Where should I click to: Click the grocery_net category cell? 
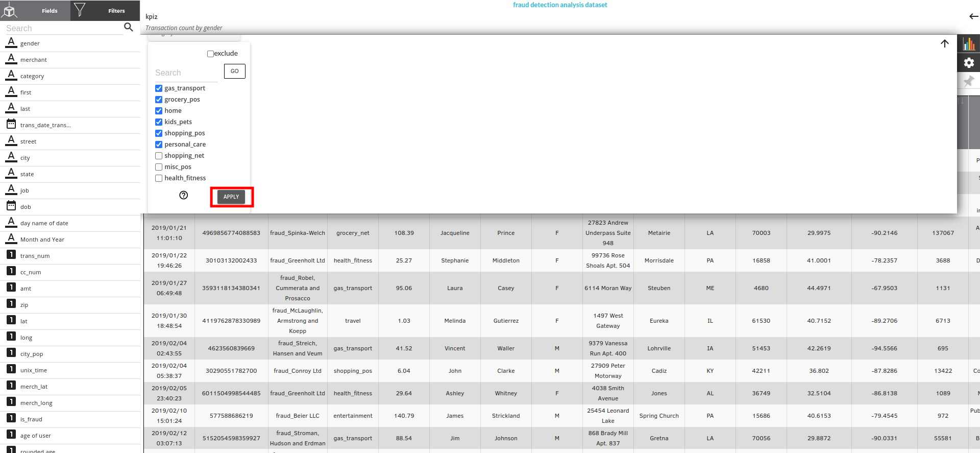(x=353, y=233)
